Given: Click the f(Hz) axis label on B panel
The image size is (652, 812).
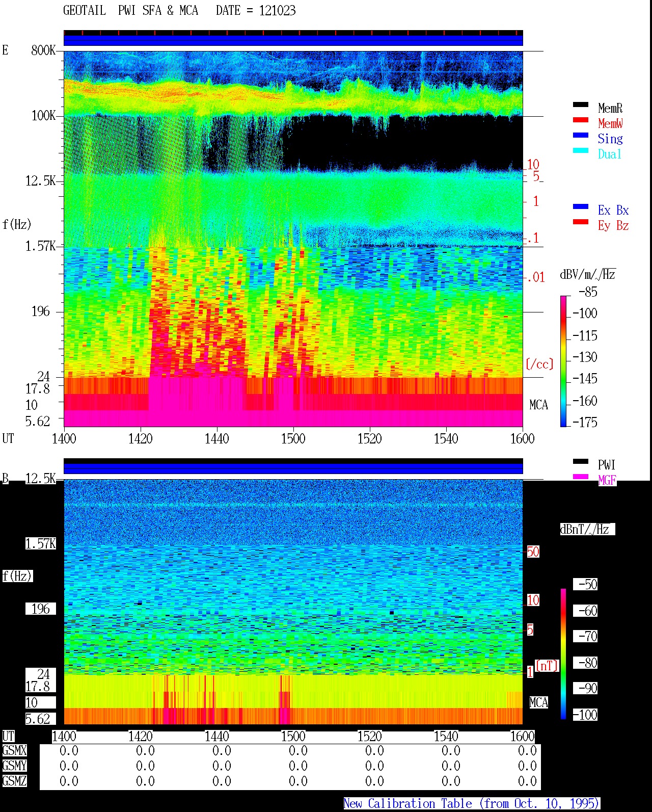Looking at the screenshot, I should coord(17,576).
